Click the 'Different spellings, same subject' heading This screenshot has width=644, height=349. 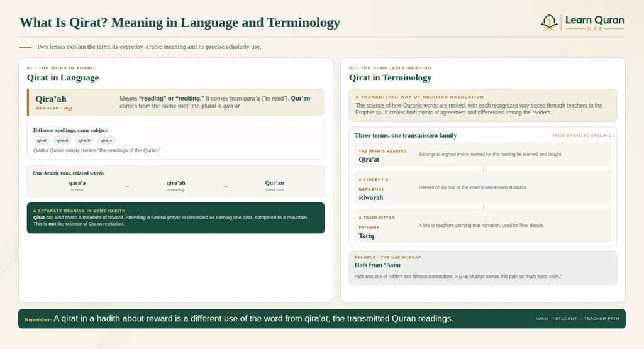[70, 130]
